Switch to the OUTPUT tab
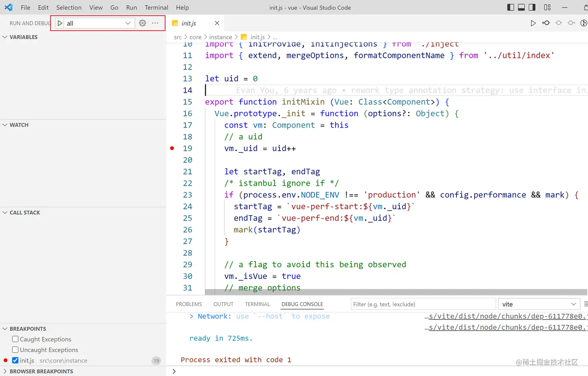The image size is (588, 376). pos(223,304)
